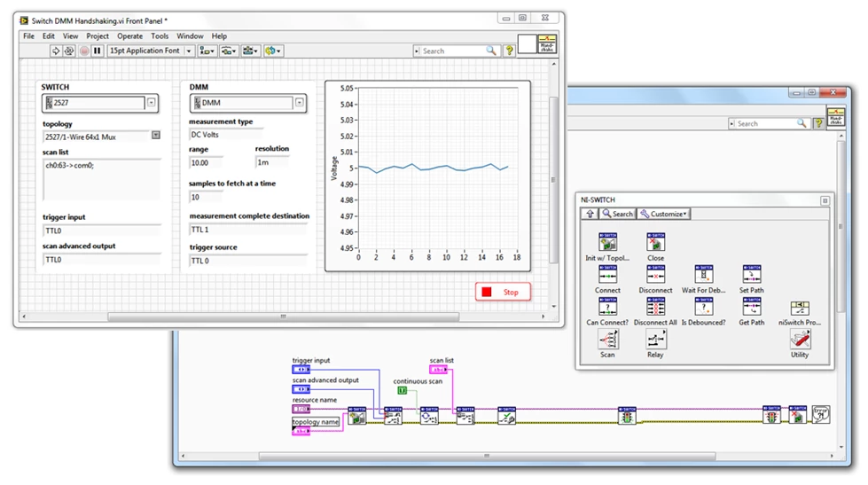Screen dimensions: 868x485
Task: Click the Run Continuously toolbar button
Action: click(70, 51)
